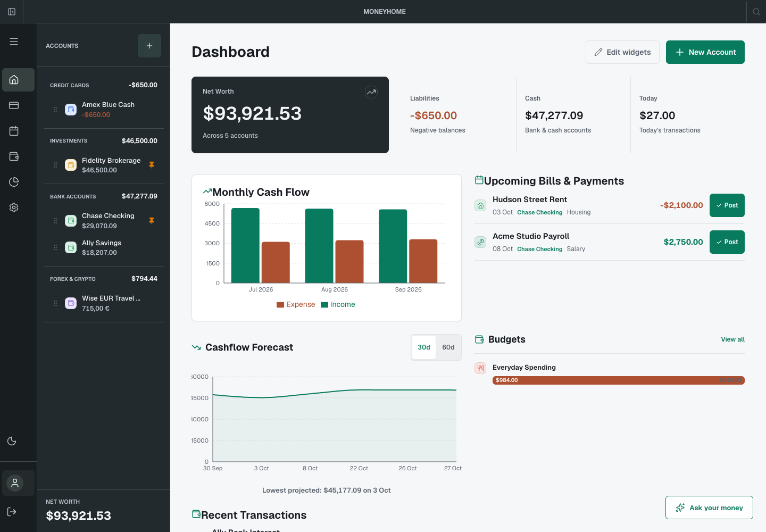Post the Acme Studio Payroll payment

click(727, 242)
